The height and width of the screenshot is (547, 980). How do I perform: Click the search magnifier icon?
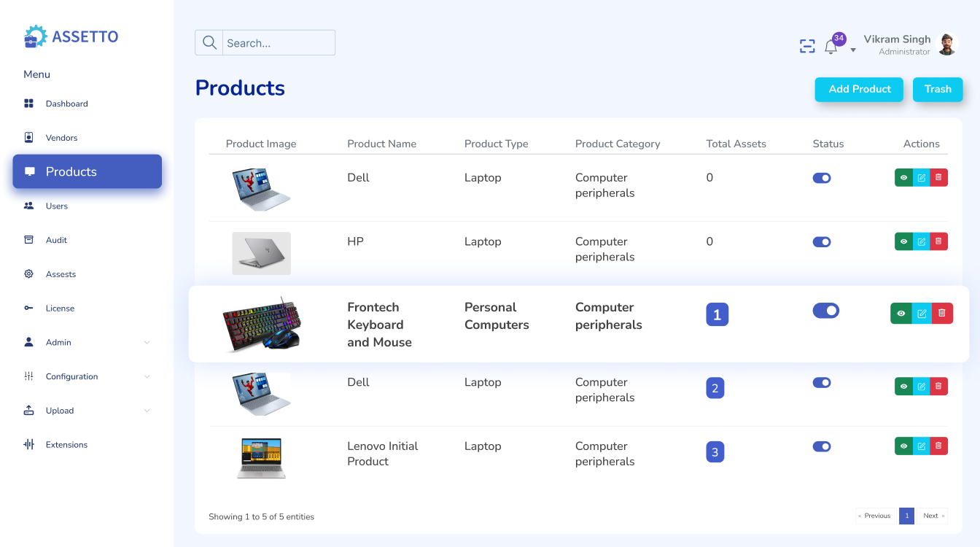pos(209,43)
